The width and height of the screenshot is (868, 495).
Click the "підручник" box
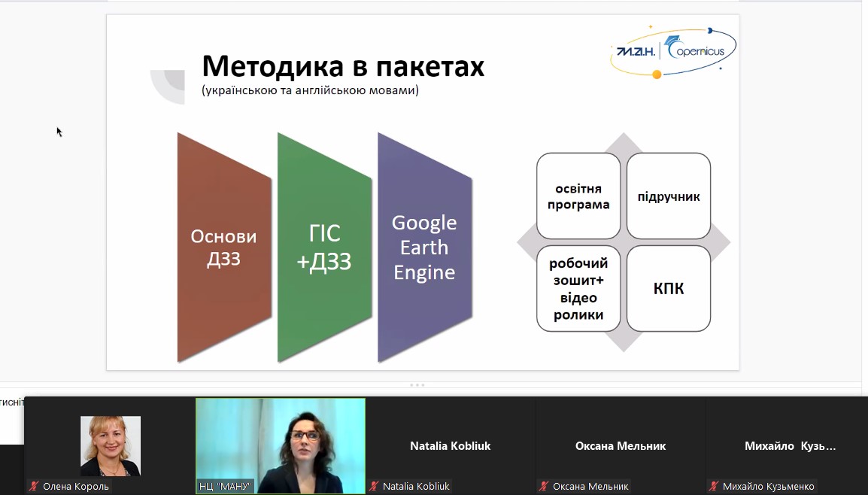pyautogui.click(x=669, y=196)
